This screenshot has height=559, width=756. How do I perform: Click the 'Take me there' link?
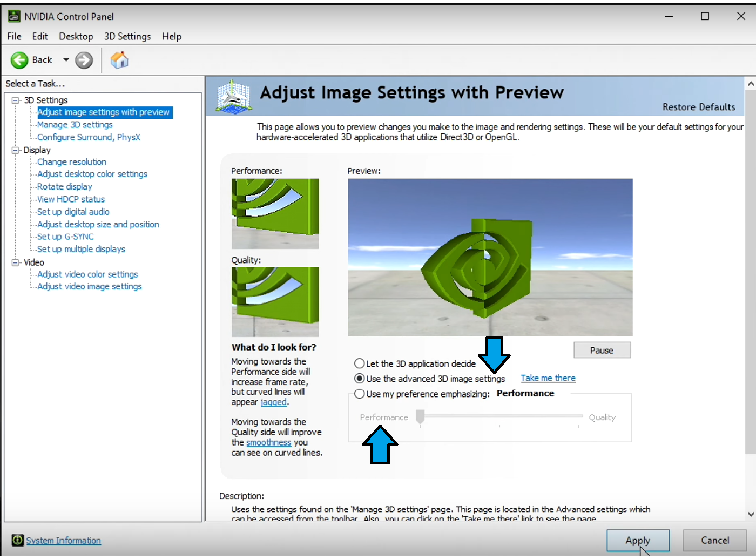coord(548,378)
